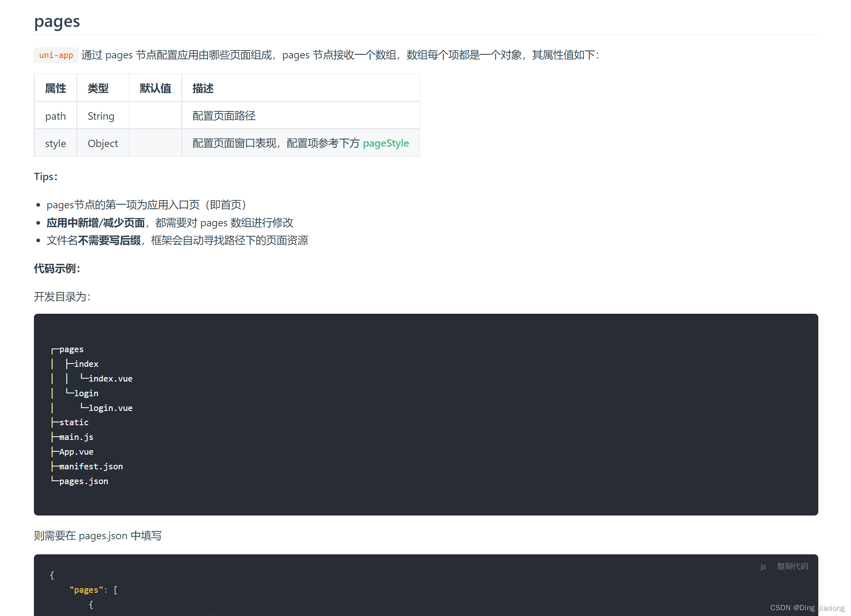Click the uni-app inline code tag
The width and height of the screenshot is (851, 616).
pyautogui.click(x=56, y=55)
